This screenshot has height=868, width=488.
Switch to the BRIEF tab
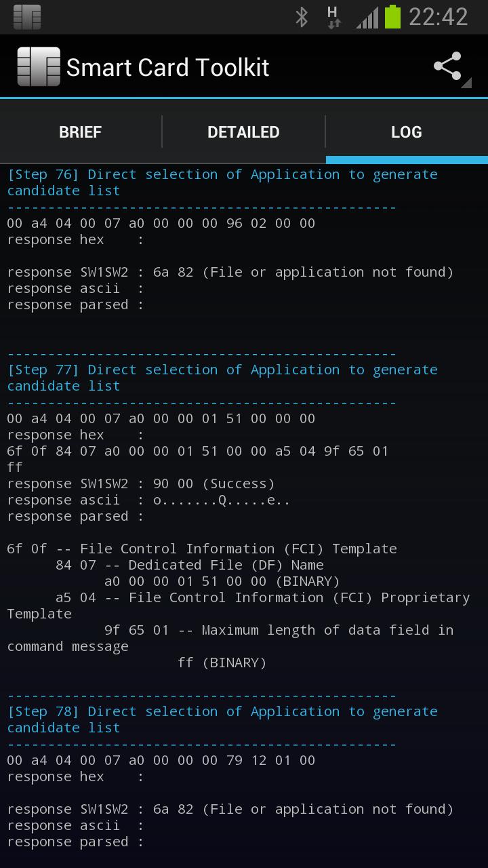point(81,132)
